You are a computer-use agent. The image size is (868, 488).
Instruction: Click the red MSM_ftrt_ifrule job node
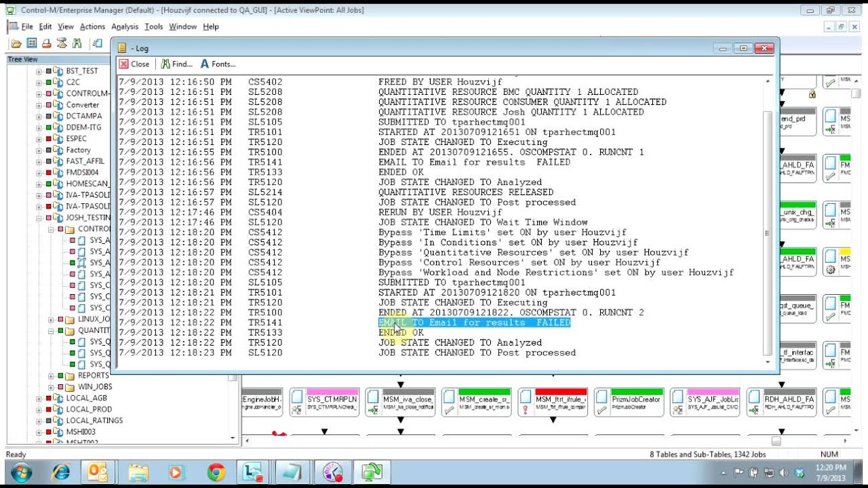tap(552, 402)
